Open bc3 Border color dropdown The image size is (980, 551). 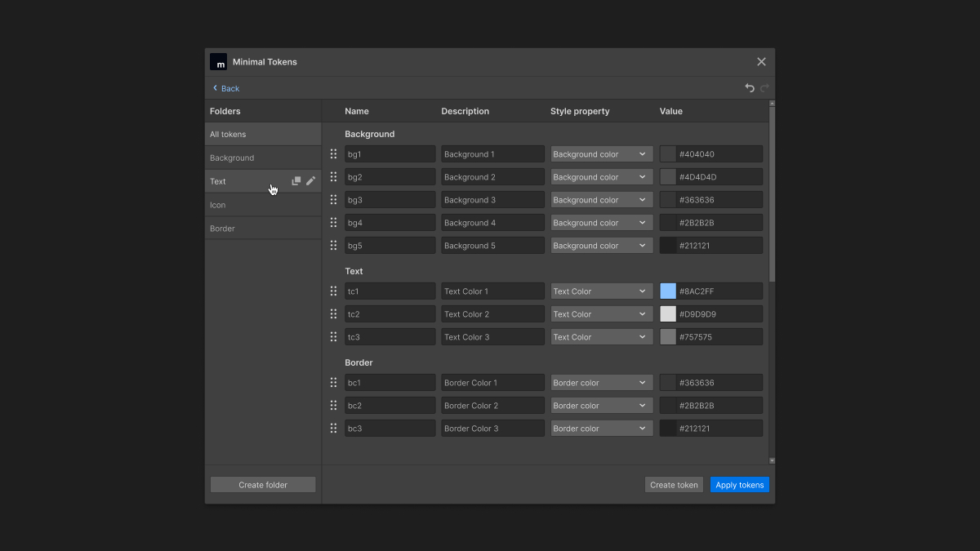point(602,429)
